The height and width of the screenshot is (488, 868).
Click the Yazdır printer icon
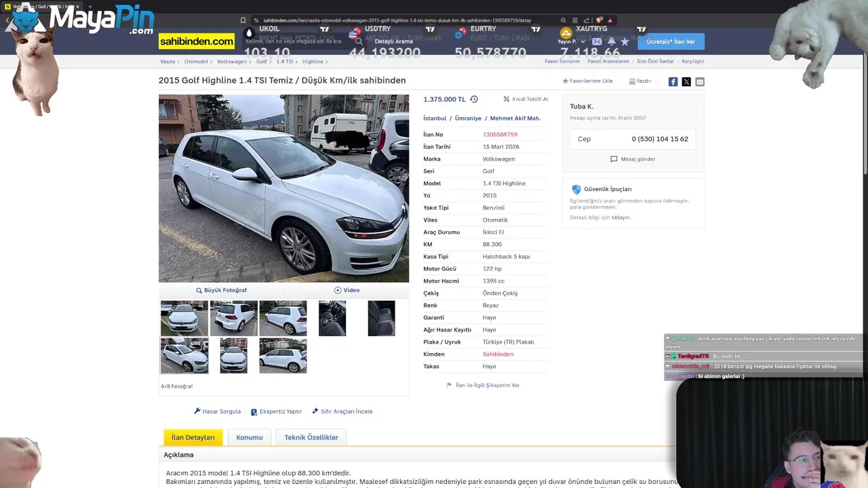click(x=632, y=81)
